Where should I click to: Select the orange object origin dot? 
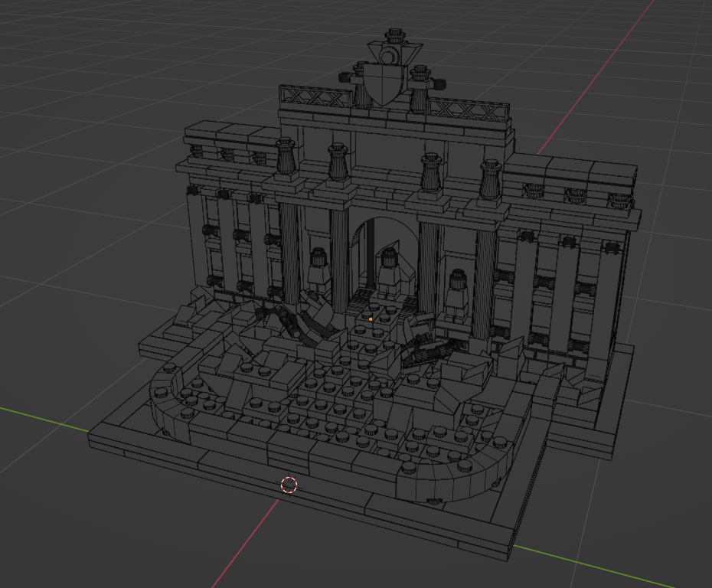click(371, 319)
